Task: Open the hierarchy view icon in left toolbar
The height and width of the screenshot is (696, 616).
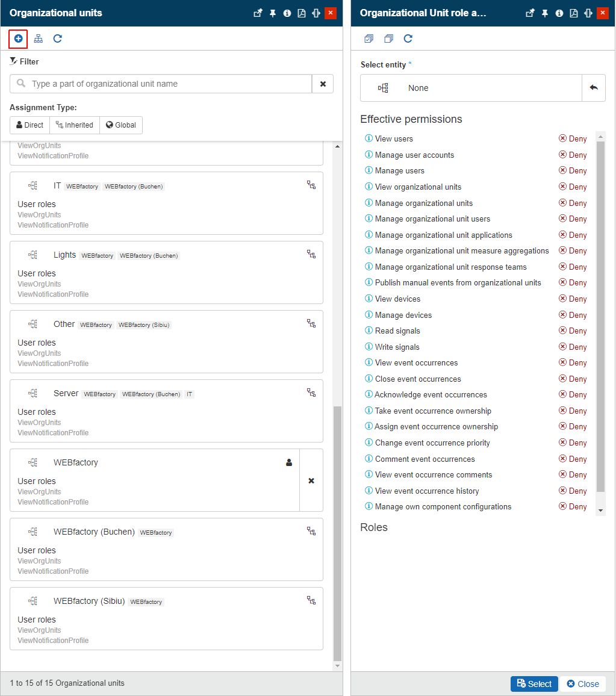Action: 38,39
